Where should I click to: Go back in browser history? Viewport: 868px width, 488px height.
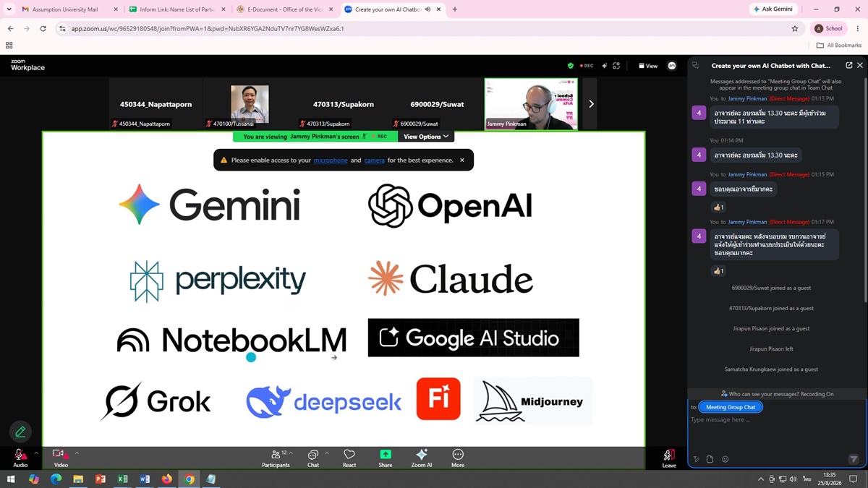(10, 29)
